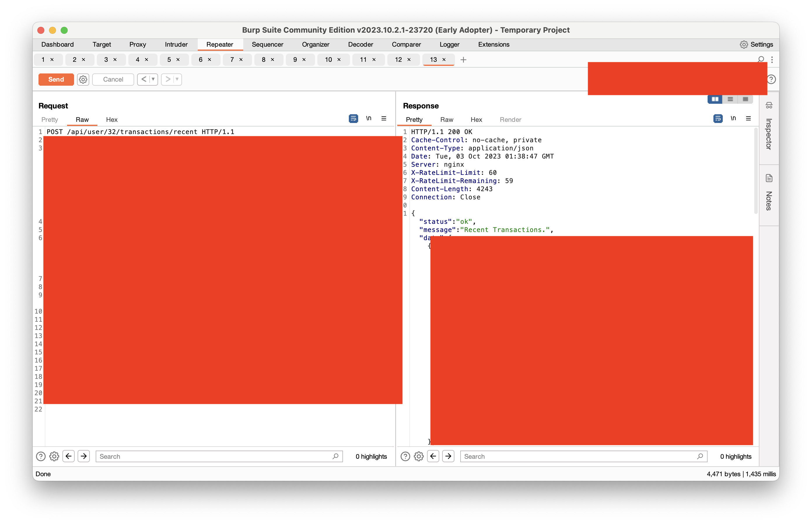Open the back history dropdown arrow
The image size is (812, 524).
(x=153, y=79)
